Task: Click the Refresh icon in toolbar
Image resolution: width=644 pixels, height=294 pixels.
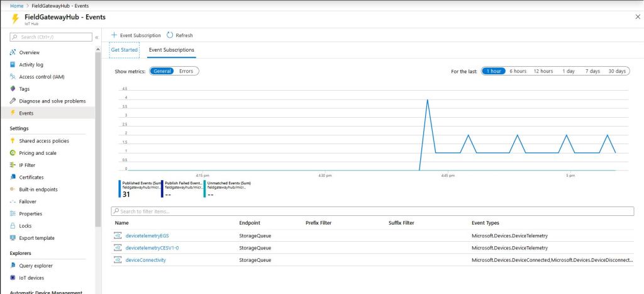Action: [170, 35]
